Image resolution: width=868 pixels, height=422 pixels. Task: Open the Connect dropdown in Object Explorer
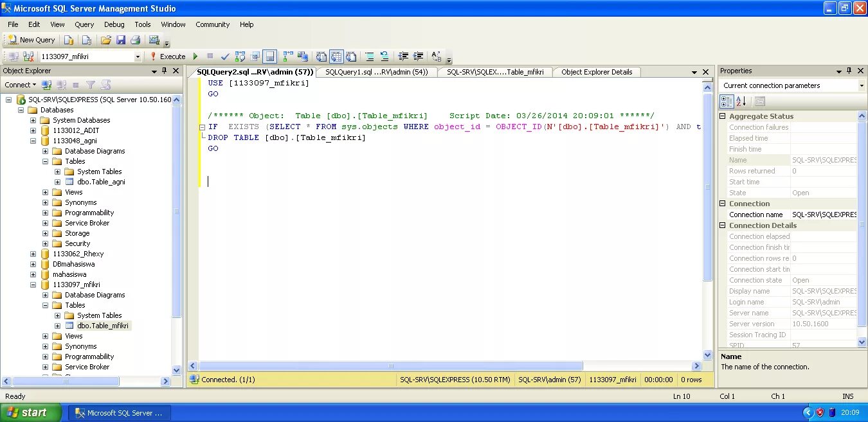click(x=20, y=85)
